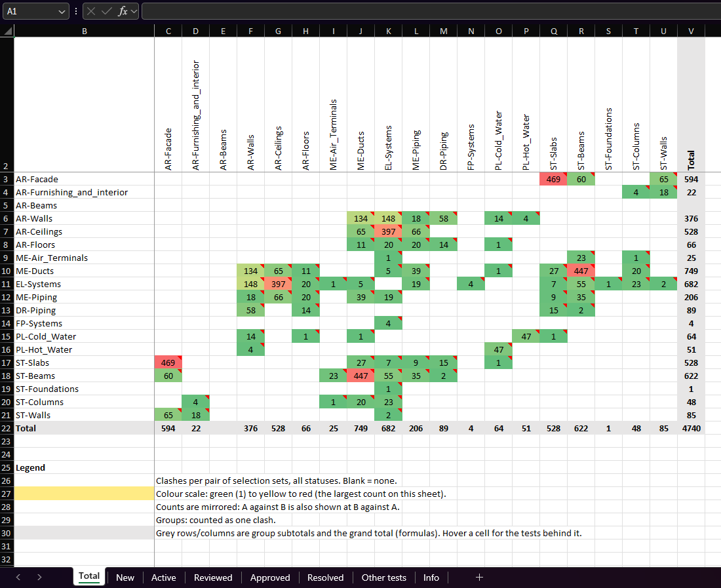Screen dimensions: 721x588
Task: Select the 23 cell in ST-Columns row
Action: 389,402
